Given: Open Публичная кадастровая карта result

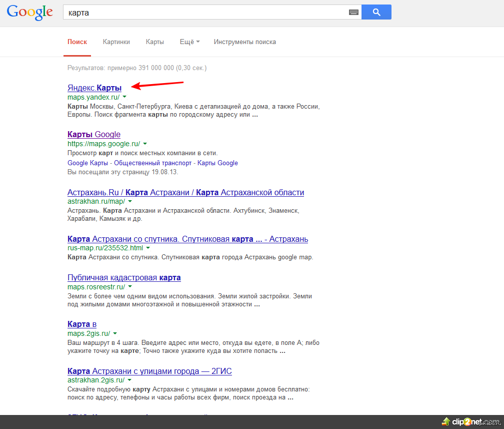Looking at the screenshot, I should coord(124,277).
